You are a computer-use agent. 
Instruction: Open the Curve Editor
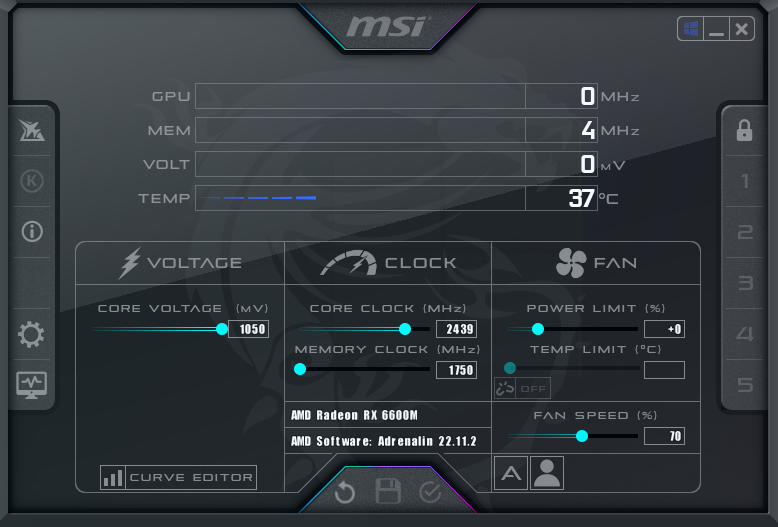[x=178, y=477]
